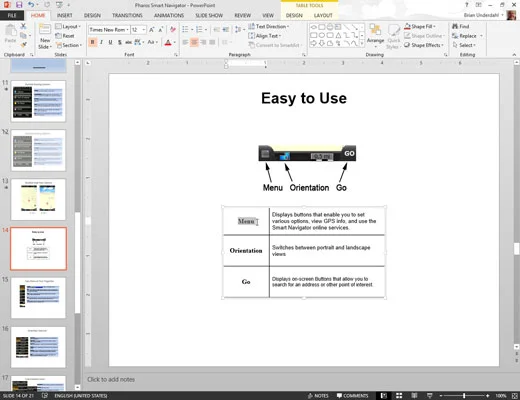Toggle center text alignment
Image resolution: width=520 pixels, height=400 pixels.
click(194, 42)
